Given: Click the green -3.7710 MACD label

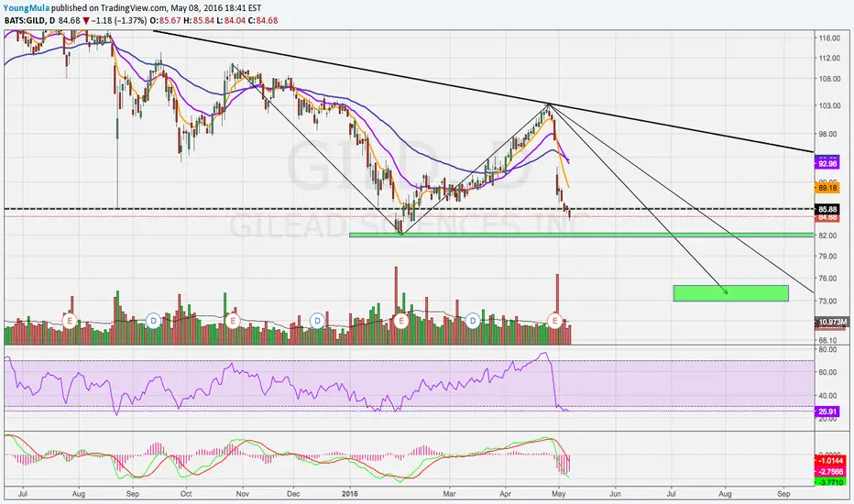Looking at the screenshot, I should pos(830,482).
